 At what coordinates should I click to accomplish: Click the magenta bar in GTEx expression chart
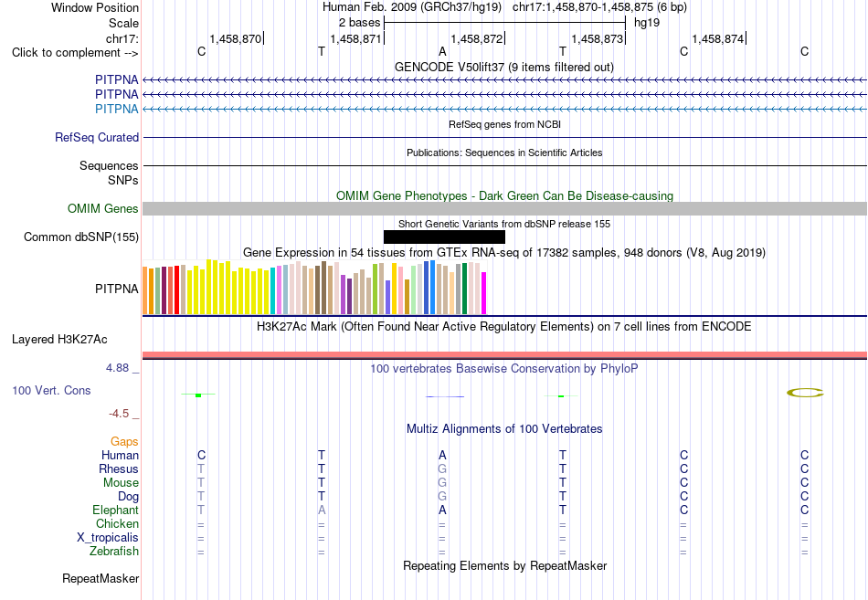point(483,293)
